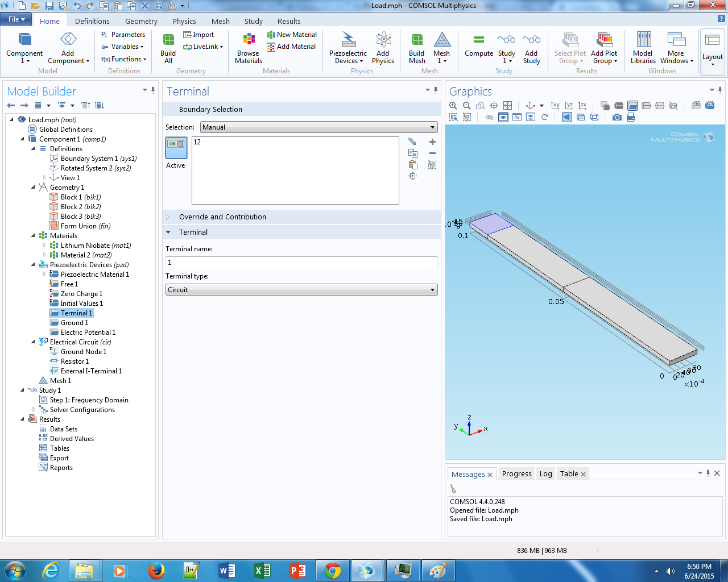Click Compute in the Study group

478,45
